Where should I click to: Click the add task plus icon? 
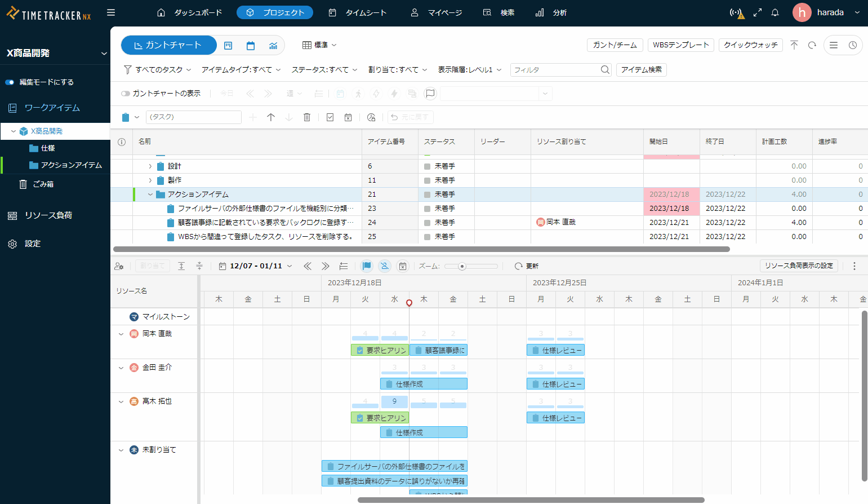pos(253,117)
